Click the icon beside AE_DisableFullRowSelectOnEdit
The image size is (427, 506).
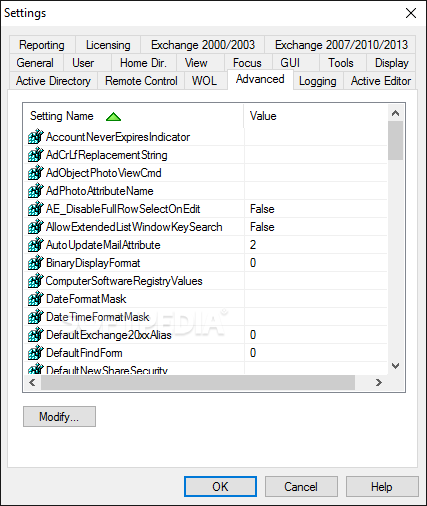pyautogui.click(x=35, y=209)
